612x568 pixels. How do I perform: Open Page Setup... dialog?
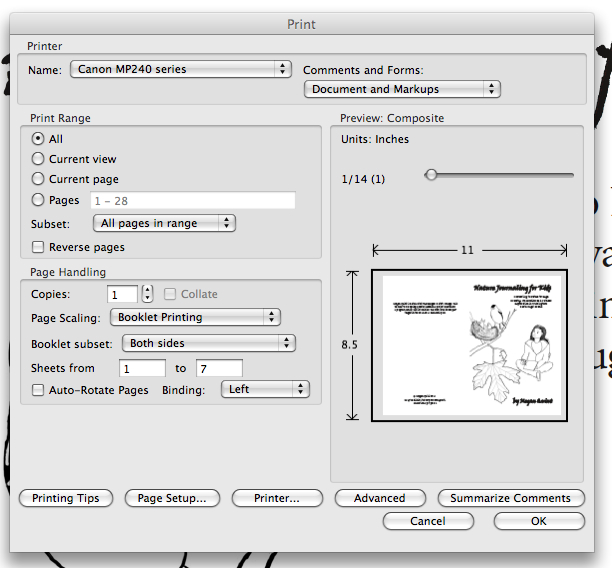tap(172, 498)
